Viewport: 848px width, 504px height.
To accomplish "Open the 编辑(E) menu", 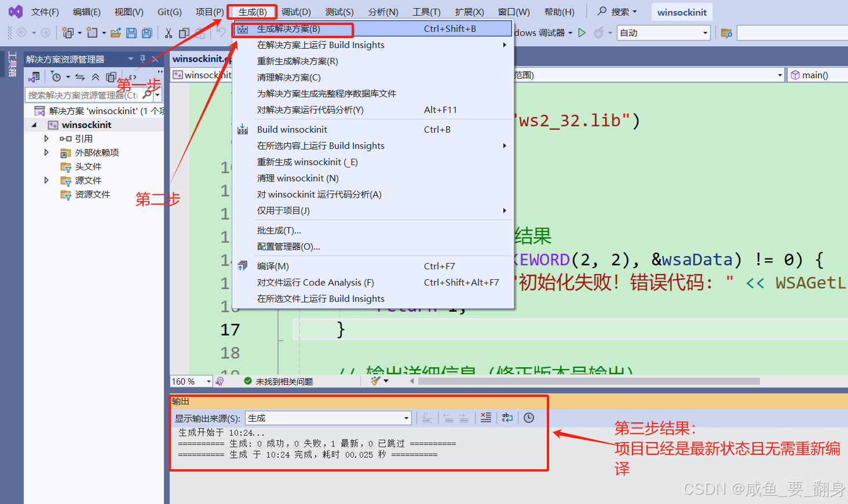I will (86, 12).
